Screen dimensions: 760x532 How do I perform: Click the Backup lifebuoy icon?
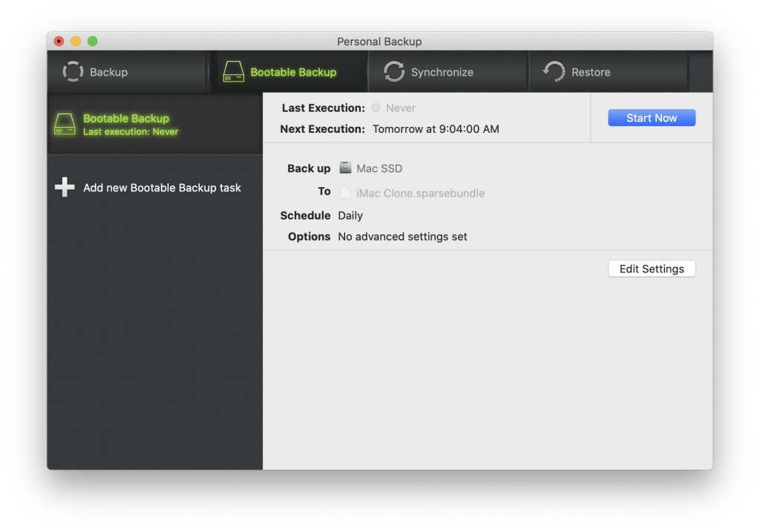click(73, 72)
